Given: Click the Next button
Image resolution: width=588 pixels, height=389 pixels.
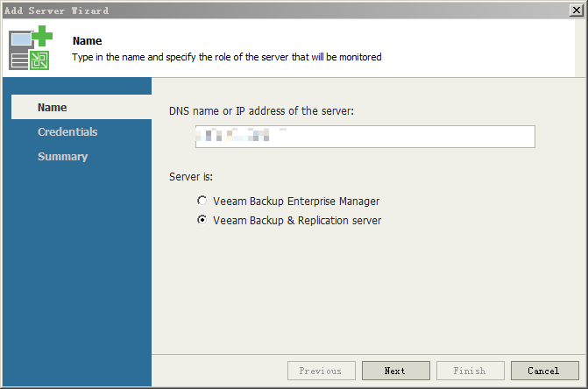Looking at the screenshot, I should 395,371.
